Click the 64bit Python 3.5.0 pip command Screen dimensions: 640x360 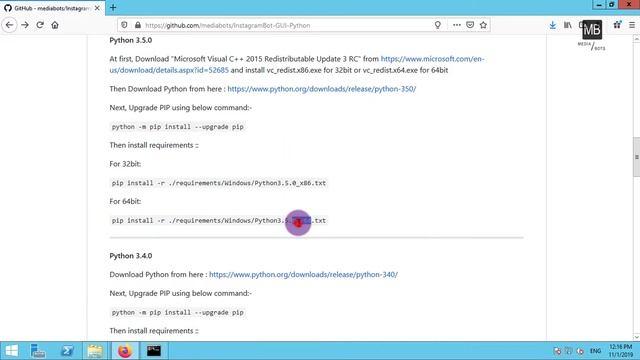coord(219,221)
